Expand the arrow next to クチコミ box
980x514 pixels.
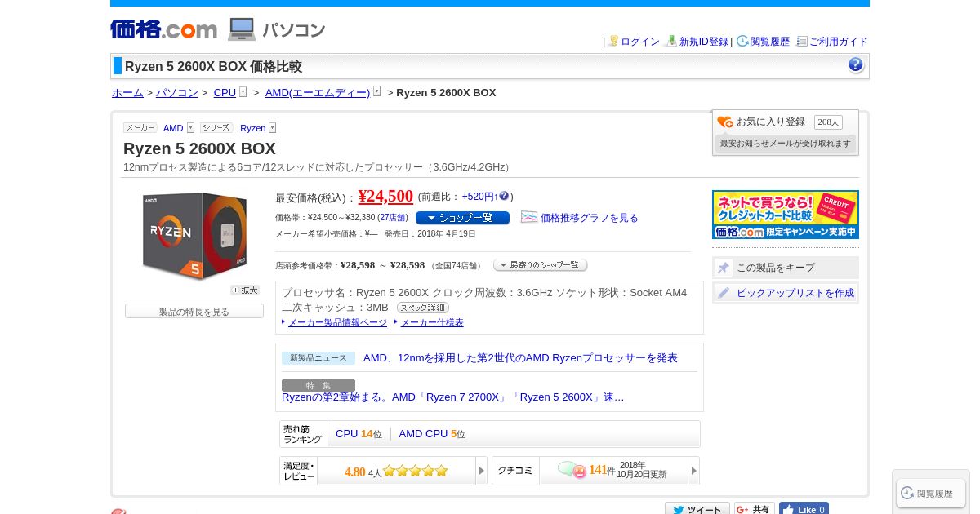coord(693,471)
